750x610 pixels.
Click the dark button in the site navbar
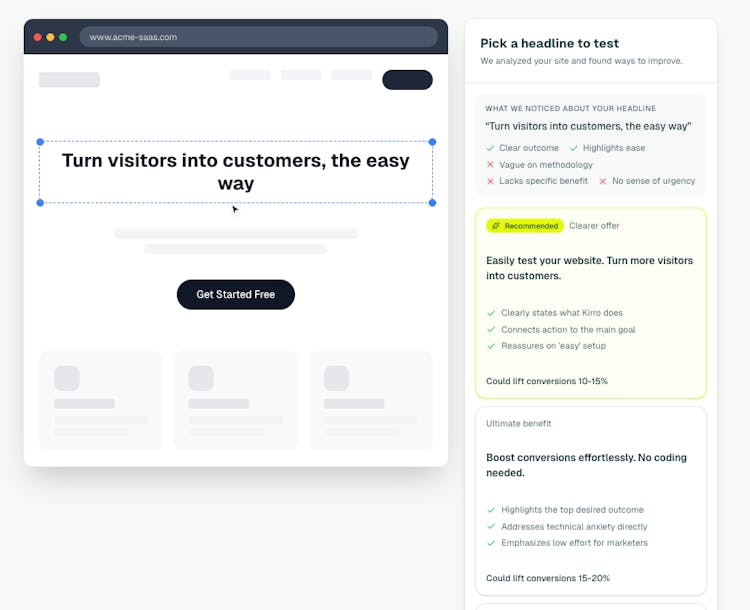coord(407,80)
